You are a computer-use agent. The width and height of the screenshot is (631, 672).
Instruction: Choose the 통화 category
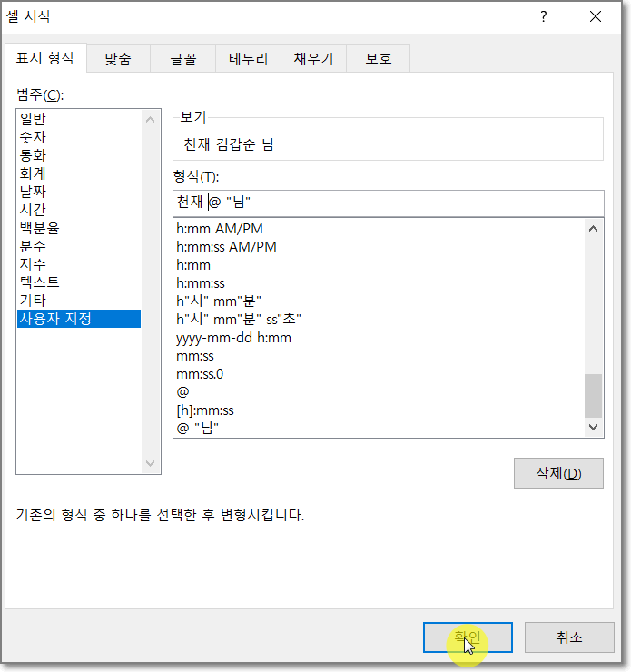pos(79,155)
